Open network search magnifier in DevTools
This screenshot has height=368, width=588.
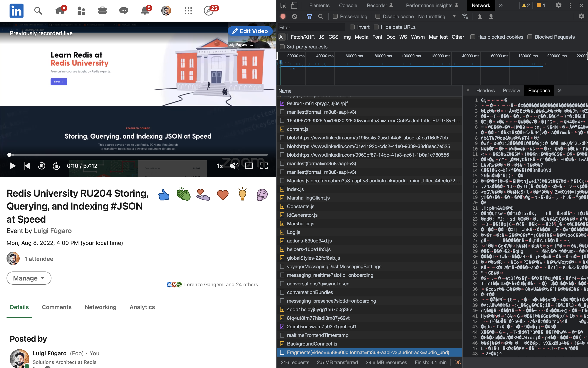click(x=321, y=17)
